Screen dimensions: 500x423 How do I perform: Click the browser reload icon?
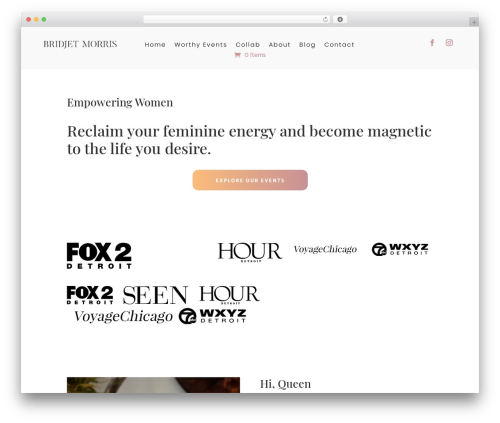point(325,20)
